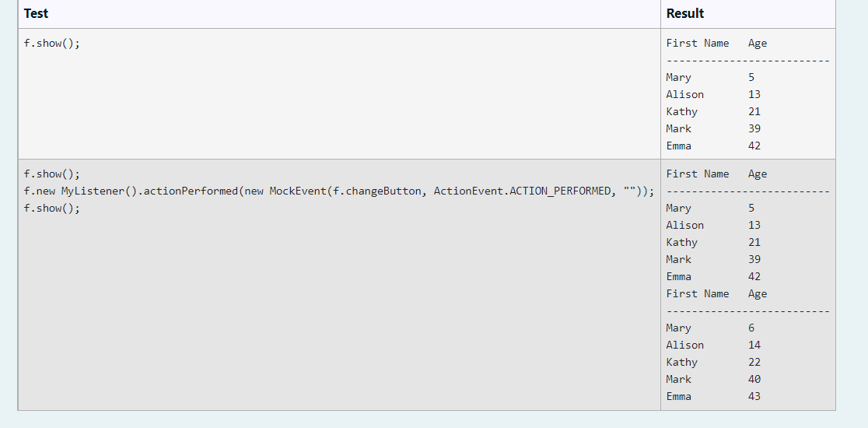This screenshot has height=428, width=868.
Task: Click the f.show(); line directly above the MyListener line
Action: coord(52,174)
